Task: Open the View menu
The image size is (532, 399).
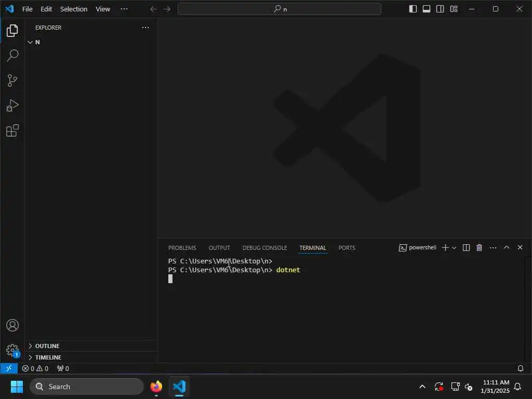Action: point(102,9)
